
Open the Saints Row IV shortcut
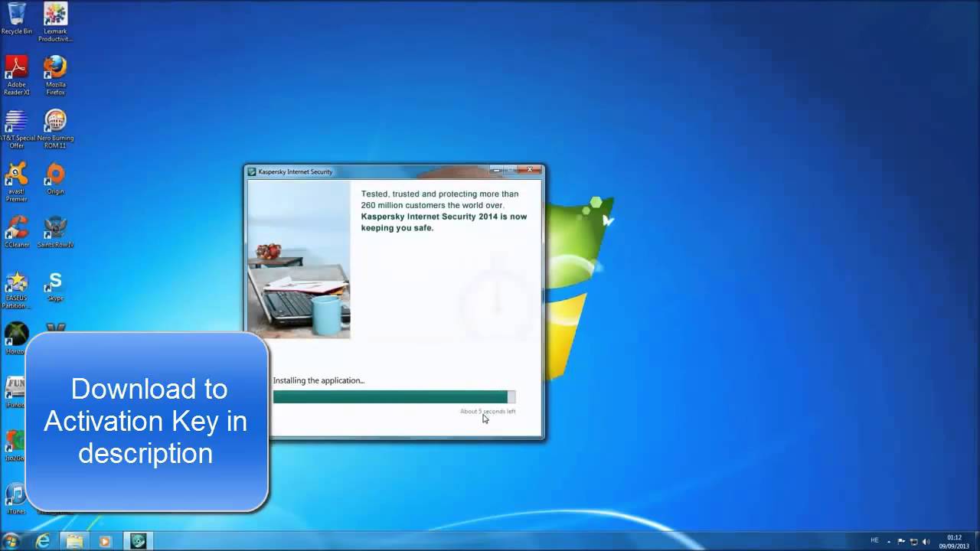55,232
